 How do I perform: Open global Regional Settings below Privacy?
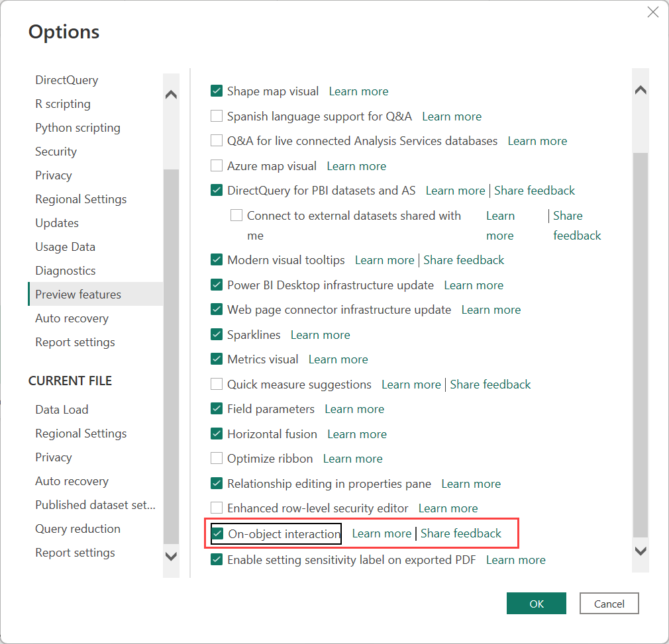tap(81, 199)
